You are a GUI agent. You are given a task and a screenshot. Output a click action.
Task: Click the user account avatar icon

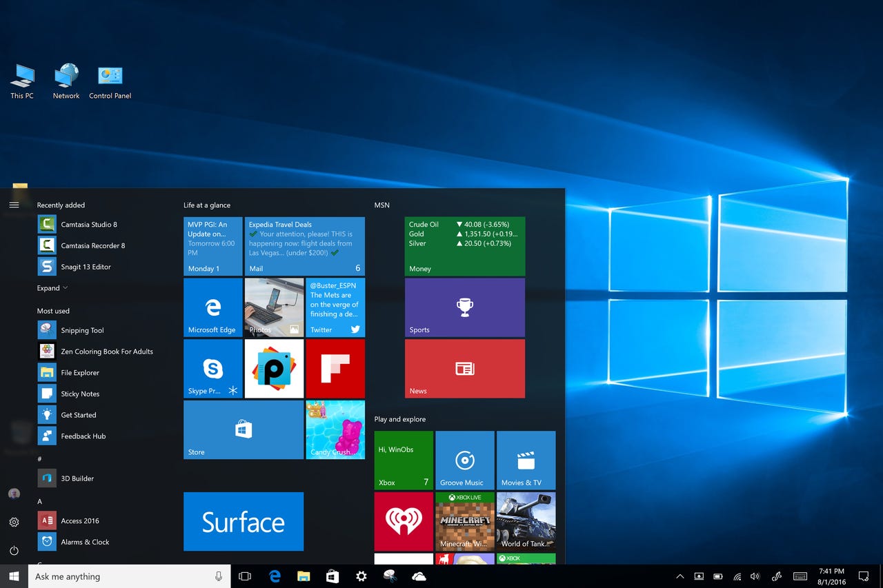click(14, 494)
